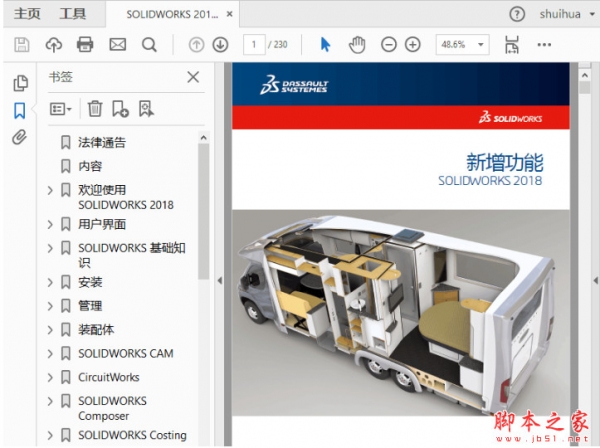
Task: Click the page number input field
Action: 254,45
